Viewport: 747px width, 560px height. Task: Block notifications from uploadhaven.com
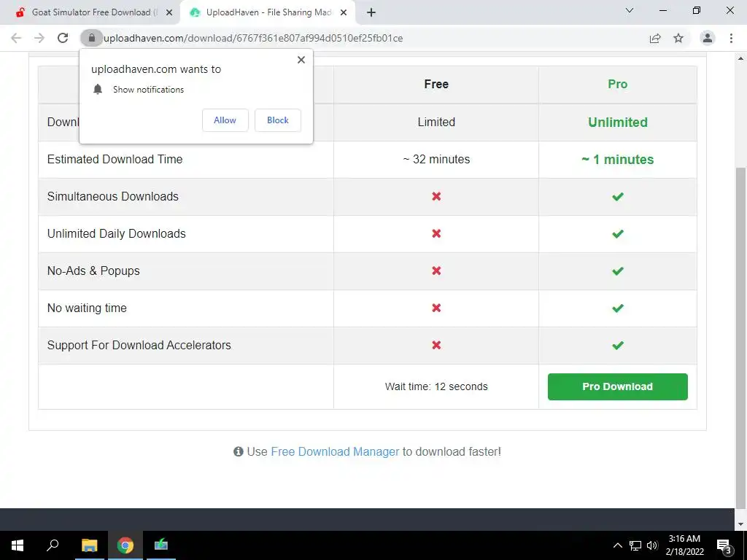click(x=278, y=120)
